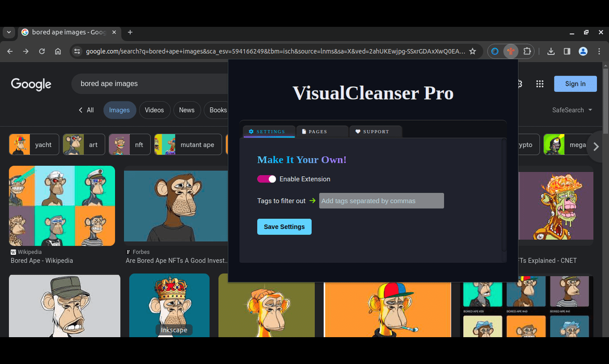Open the extension's Pages tab
609x364 pixels.
(322, 132)
